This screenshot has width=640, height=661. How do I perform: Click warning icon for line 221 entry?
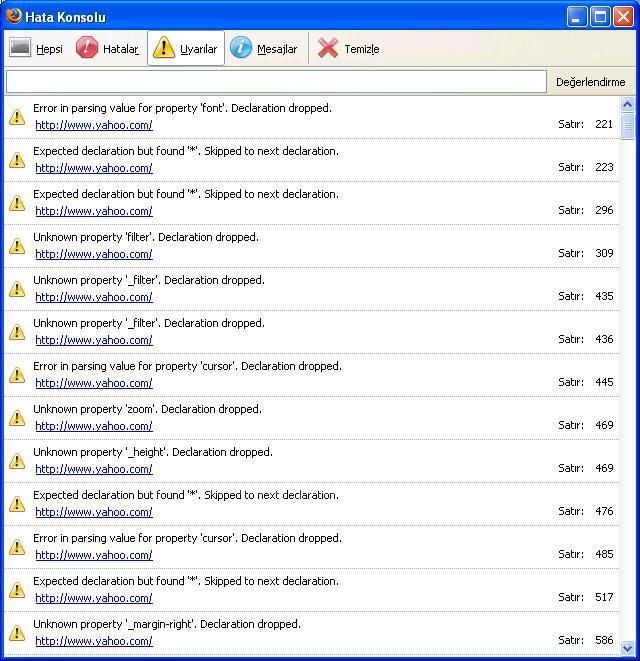[17, 117]
